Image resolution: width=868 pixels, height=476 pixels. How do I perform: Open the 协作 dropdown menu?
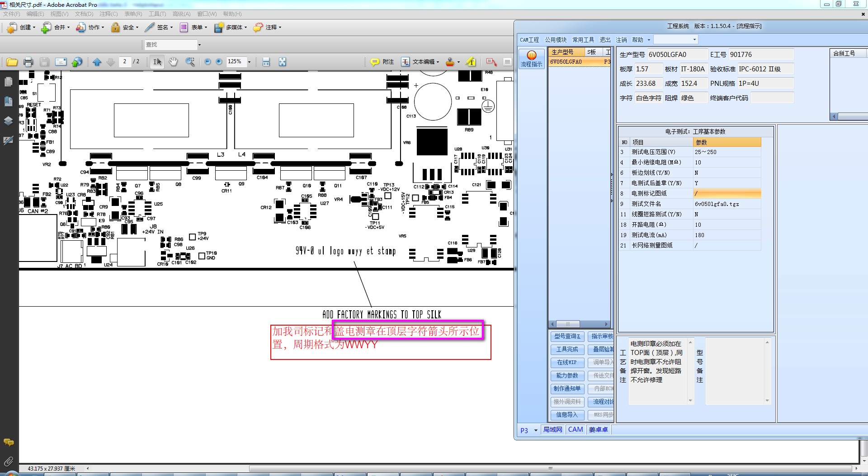click(x=90, y=28)
